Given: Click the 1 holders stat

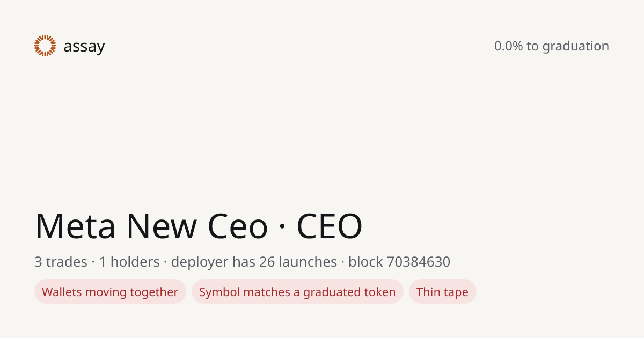Looking at the screenshot, I should [129, 262].
